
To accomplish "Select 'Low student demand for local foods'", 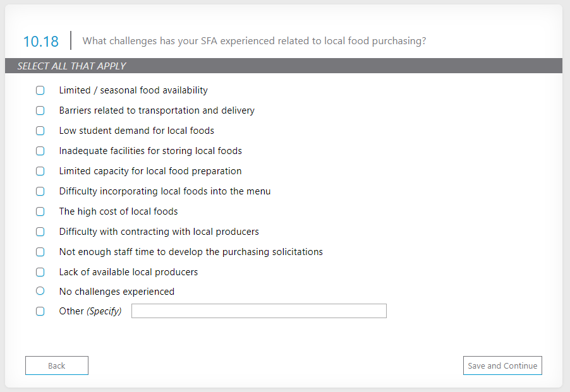I will pos(40,131).
